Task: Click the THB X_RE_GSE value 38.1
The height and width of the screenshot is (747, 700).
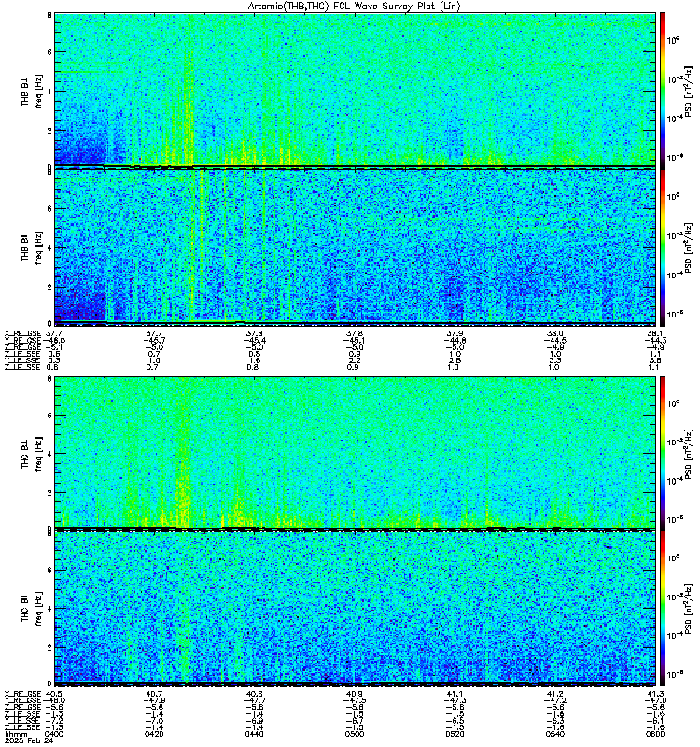Action: [x=655, y=333]
